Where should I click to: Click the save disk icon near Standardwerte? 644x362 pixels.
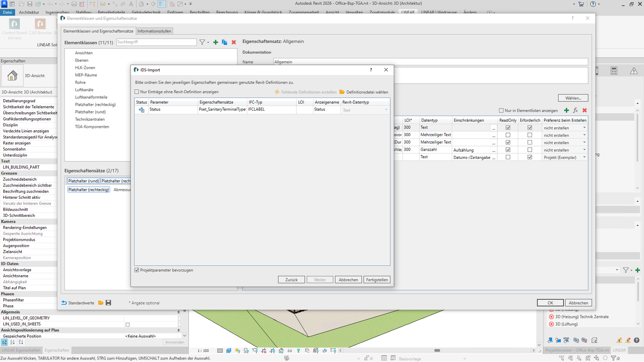108,303
